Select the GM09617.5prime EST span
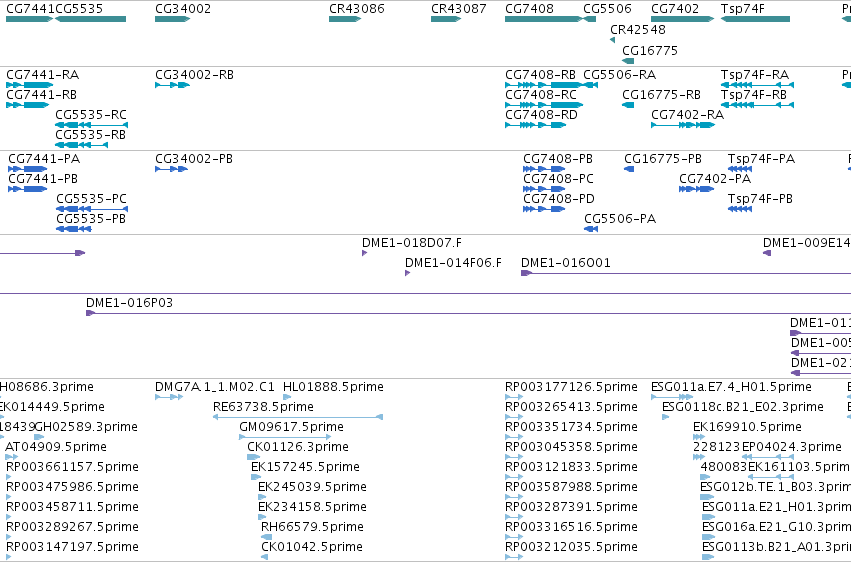Screen dimensions: 851x562 tap(285, 437)
